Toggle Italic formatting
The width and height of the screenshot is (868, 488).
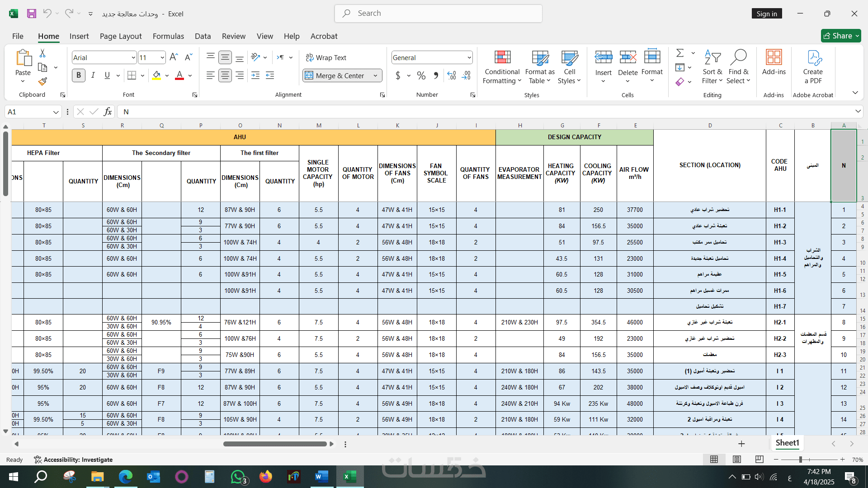93,75
